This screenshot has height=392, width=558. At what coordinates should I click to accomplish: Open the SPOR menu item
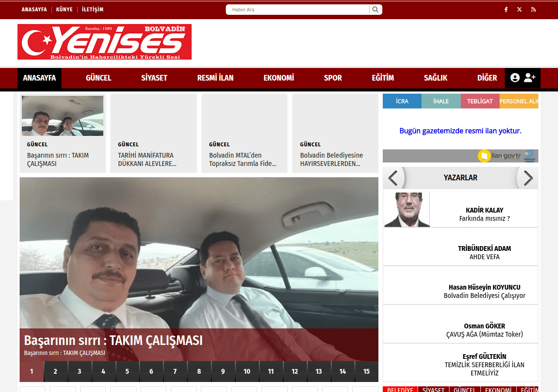click(x=333, y=78)
